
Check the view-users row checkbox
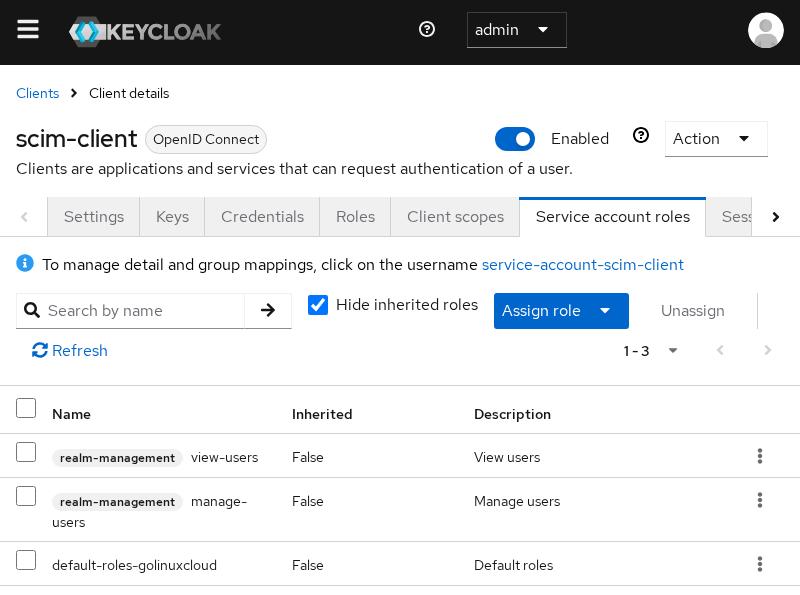click(26, 452)
